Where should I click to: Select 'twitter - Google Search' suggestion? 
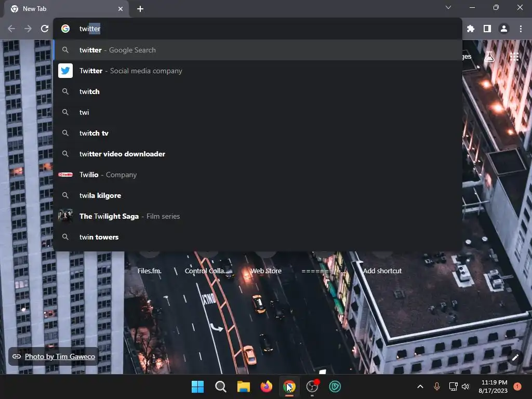click(258, 50)
